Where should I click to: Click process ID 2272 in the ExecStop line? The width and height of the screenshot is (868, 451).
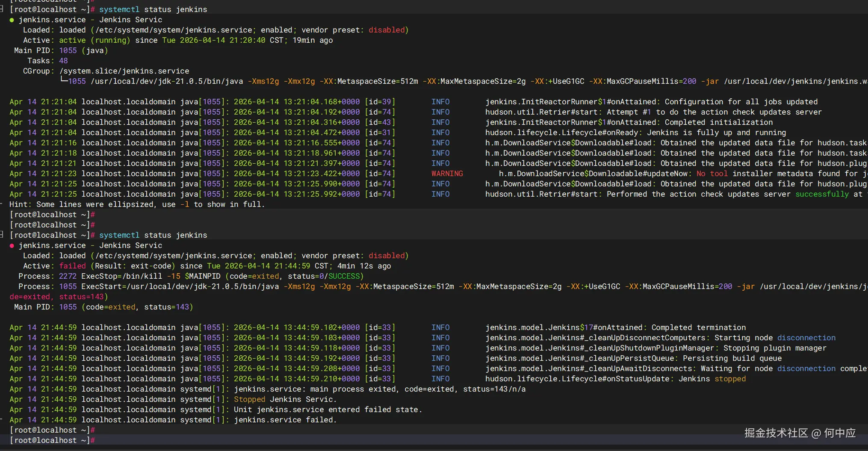(68, 276)
